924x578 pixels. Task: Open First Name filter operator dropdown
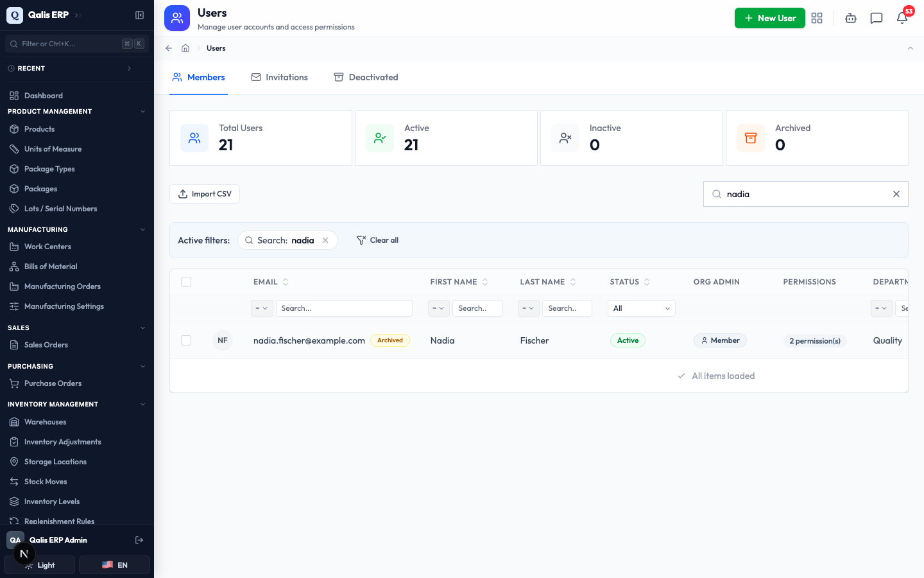point(439,308)
